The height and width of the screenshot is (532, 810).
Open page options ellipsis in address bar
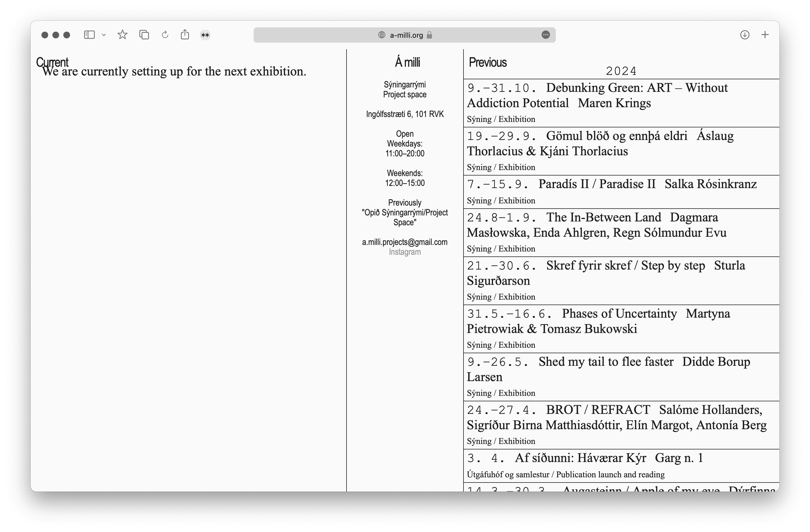click(x=545, y=35)
